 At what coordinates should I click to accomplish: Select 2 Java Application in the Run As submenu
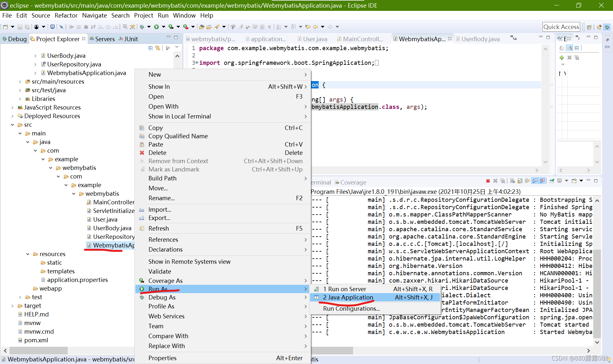pos(347,297)
